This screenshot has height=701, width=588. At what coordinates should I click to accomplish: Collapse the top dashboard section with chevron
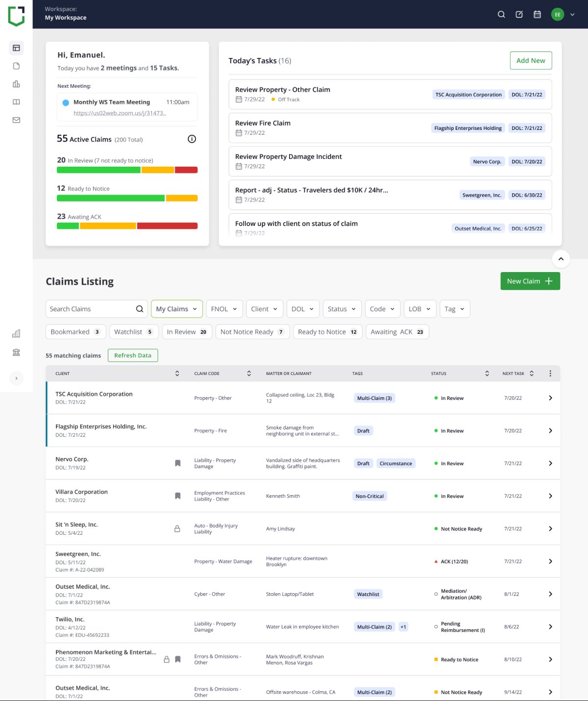[561, 259]
